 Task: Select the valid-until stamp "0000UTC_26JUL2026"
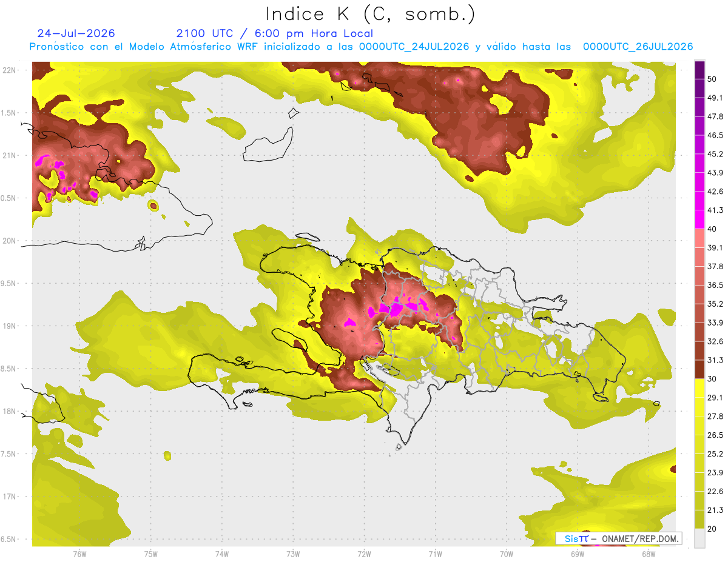pyautogui.click(x=638, y=47)
